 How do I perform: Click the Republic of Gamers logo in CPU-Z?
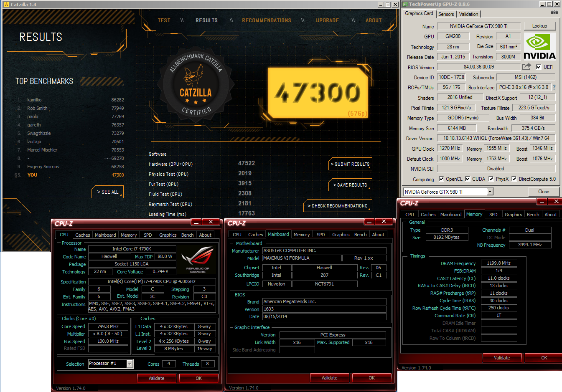pos(198,259)
